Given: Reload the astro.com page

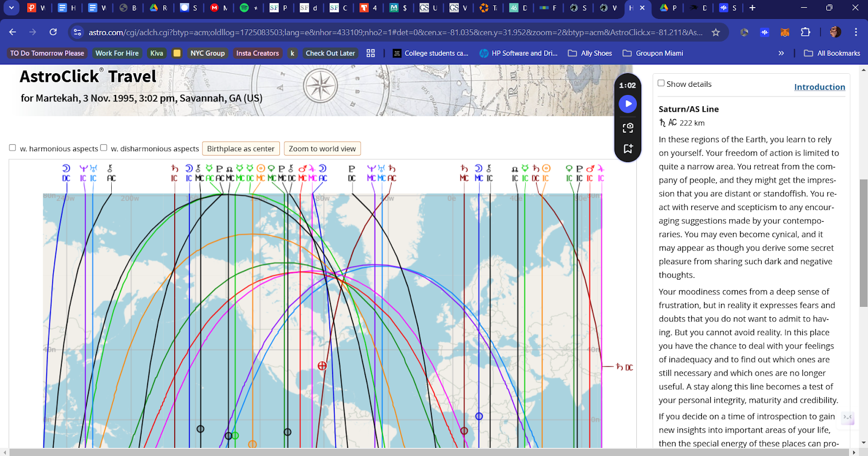Looking at the screenshot, I should click(53, 32).
